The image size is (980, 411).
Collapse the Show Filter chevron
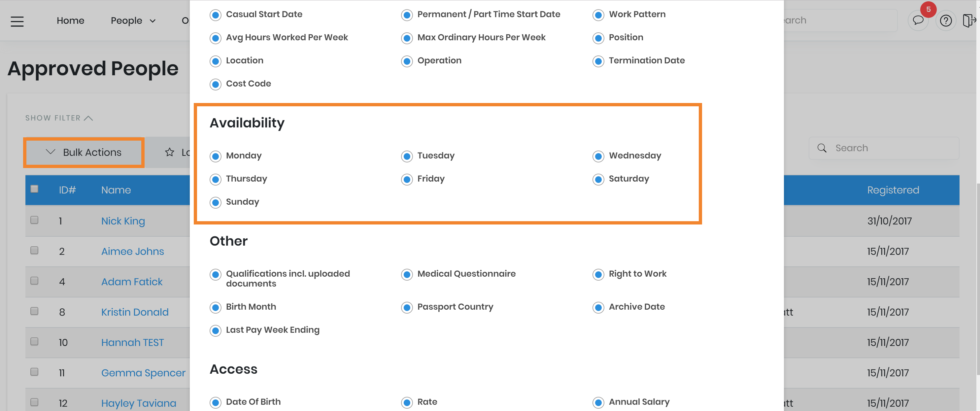(88, 118)
